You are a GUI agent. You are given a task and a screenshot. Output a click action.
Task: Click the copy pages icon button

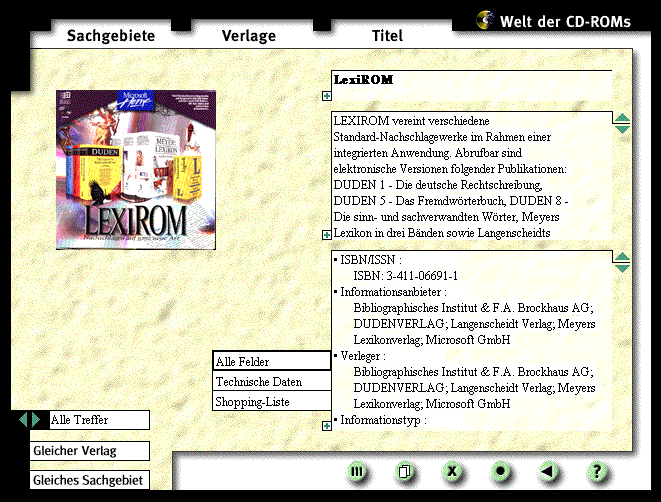coord(405,471)
